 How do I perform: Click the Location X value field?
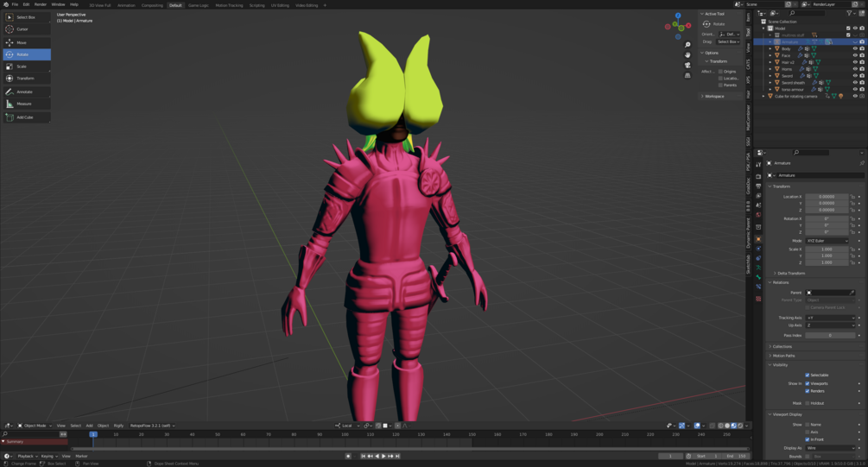pyautogui.click(x=827, y=197)
